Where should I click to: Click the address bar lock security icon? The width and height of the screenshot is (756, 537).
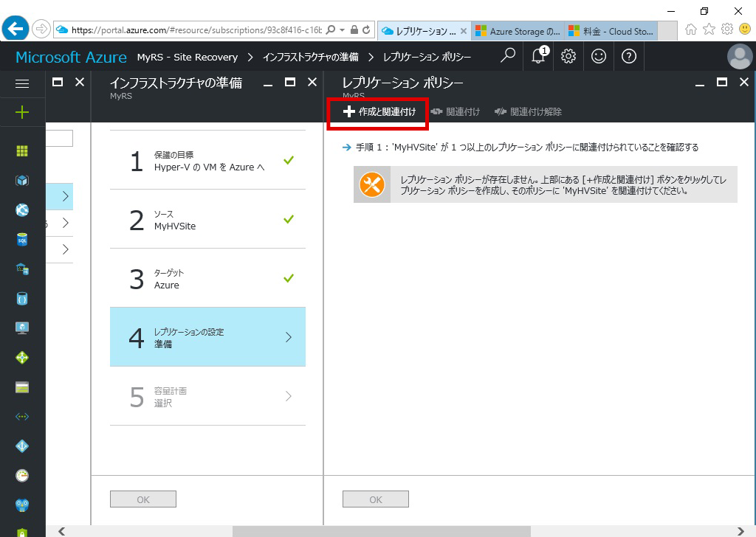click(354, 30)
